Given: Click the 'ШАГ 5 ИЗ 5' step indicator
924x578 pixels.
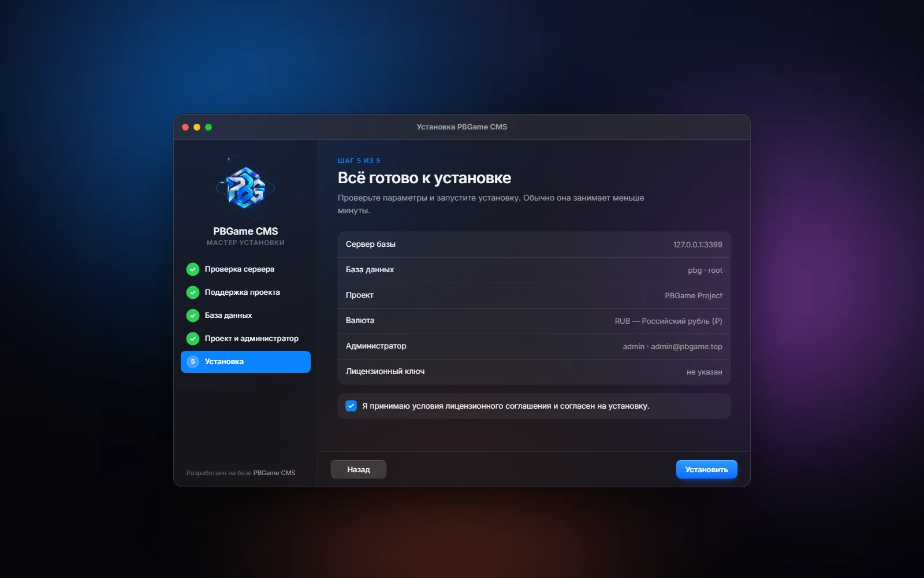Looking at the screenshot, I should 359,161.
